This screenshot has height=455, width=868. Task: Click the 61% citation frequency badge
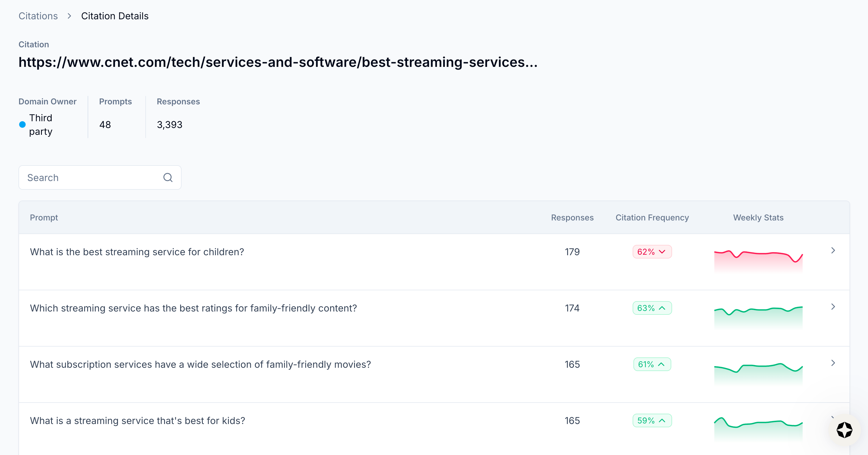coord(652,364)
